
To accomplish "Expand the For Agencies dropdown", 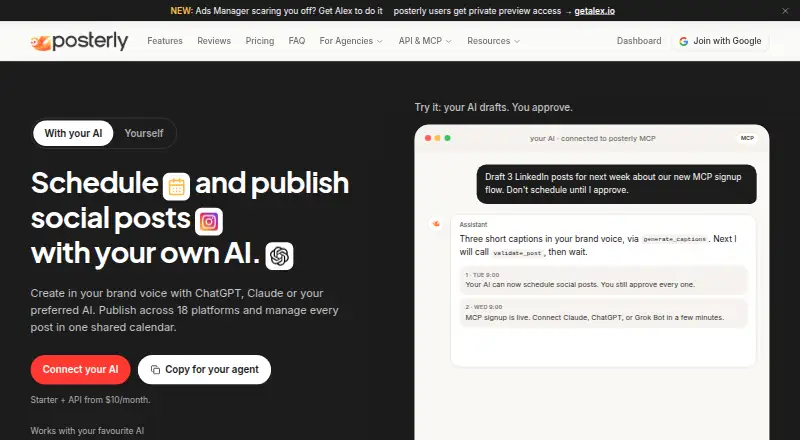I will pyautogui.click(x=351, y=41).
